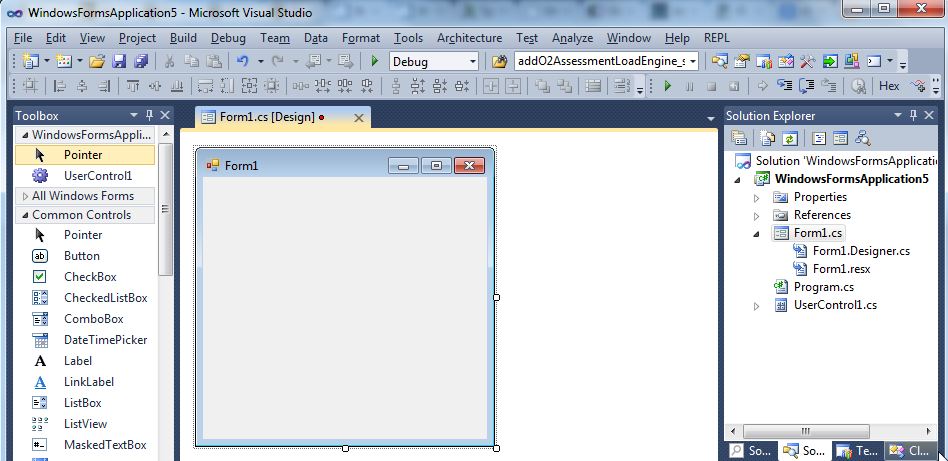Open the REPL menu
Image resolution: width=948 pixels, height=461 pixels.
tap(717, 38)
